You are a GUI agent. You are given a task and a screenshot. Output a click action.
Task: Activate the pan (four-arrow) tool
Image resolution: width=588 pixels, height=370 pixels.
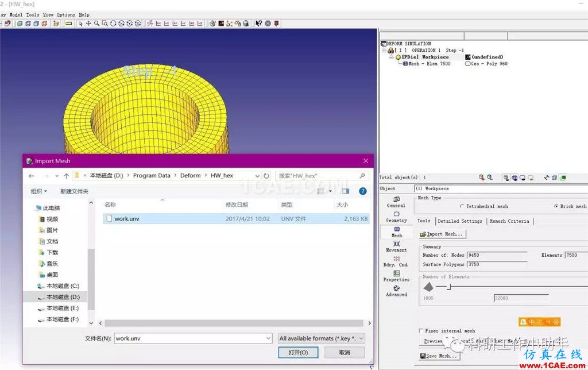coord(88,24)
